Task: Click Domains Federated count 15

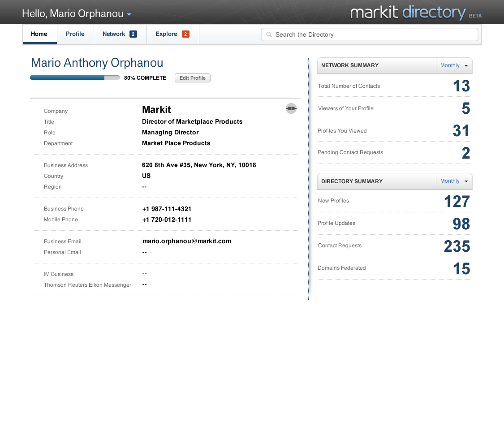Action: pyautogui.click(x=461, y=269)
